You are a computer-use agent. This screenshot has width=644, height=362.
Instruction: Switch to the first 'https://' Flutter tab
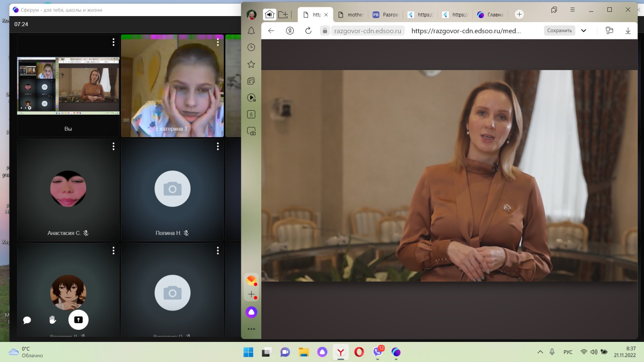tap(420, 14)
